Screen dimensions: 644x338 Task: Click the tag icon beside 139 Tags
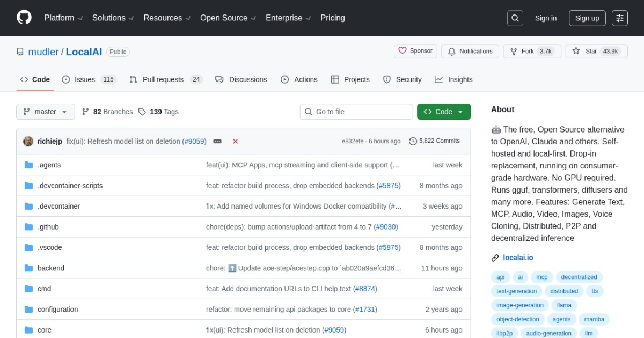(x=142, y=112)
